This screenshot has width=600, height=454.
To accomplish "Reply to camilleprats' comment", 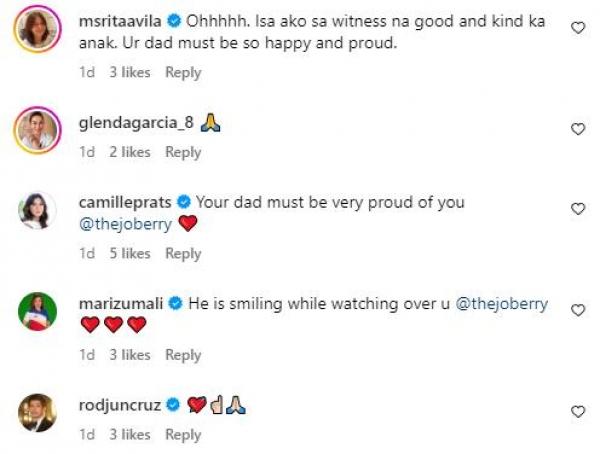I will 183,254.
